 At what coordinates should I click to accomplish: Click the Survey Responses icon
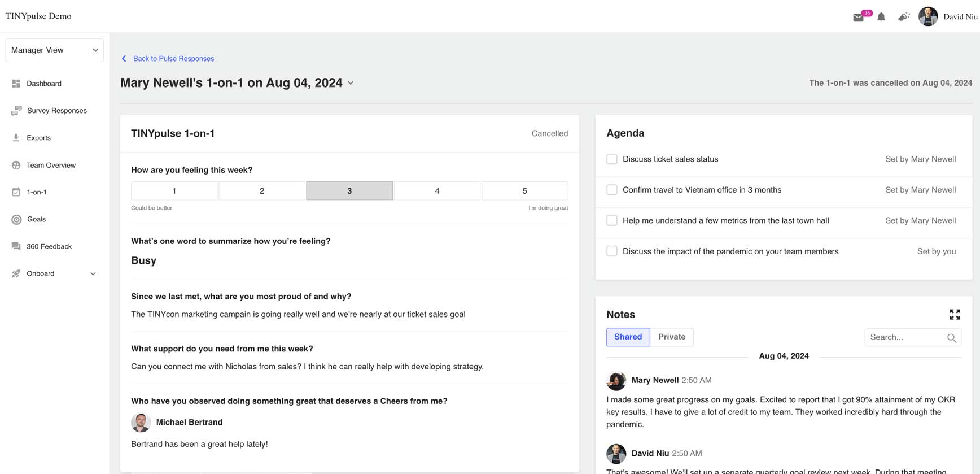pos(16,111)
